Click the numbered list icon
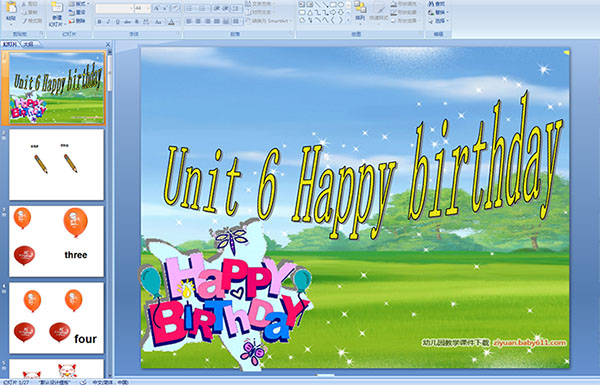The width and height of the screenshot is (600, 385). coord(203,8)
